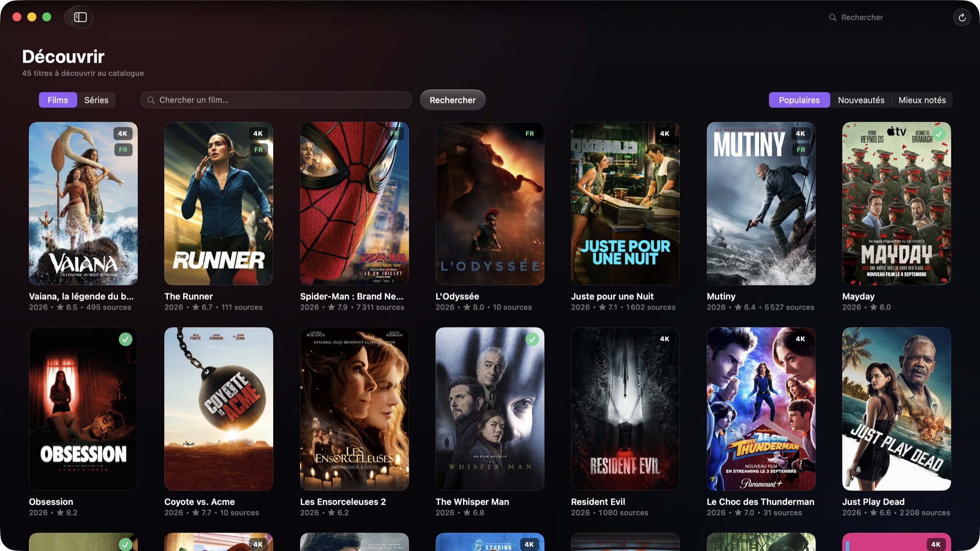Click the refresh icon in the title bar
This screenshot has height=551, width=980.
click(x=962, y=18)
